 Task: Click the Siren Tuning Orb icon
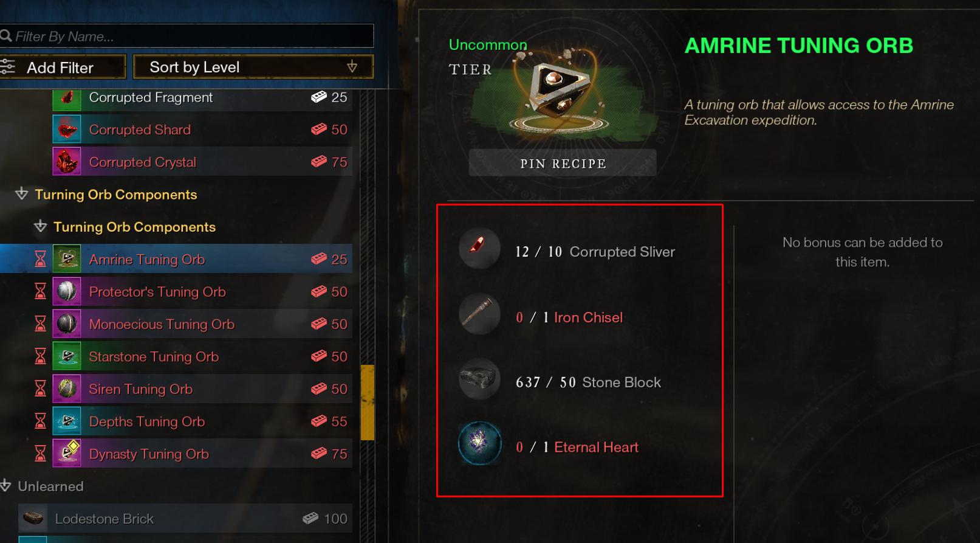point(67,389)
